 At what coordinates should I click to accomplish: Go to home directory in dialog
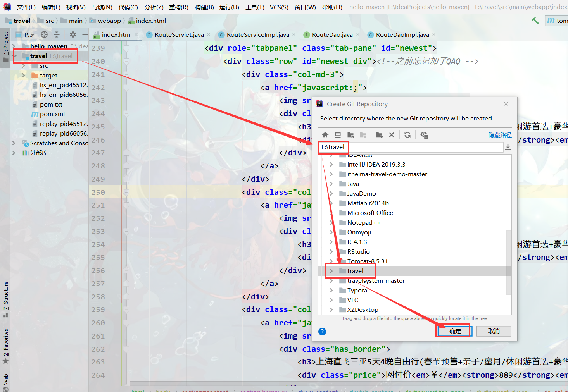point(325,135)
